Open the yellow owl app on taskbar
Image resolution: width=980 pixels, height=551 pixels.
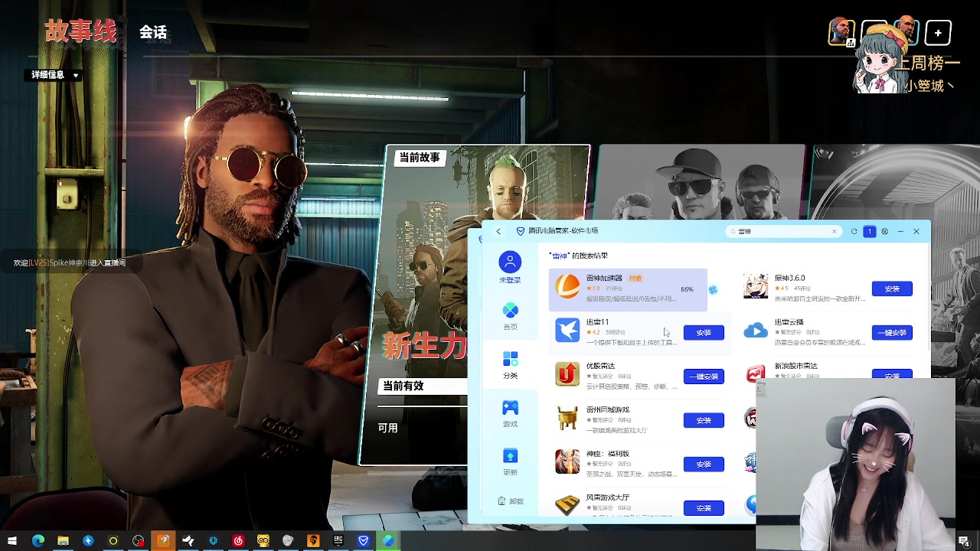263,541
